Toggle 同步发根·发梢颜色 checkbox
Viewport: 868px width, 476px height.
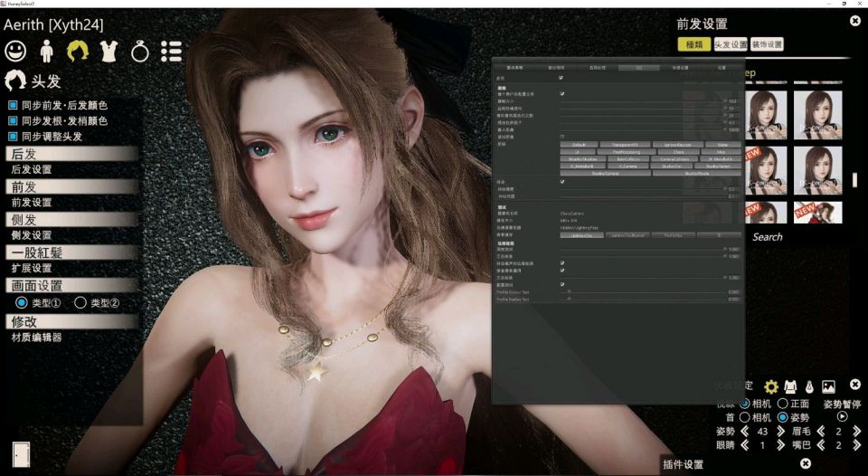click(x=13, y=120)
